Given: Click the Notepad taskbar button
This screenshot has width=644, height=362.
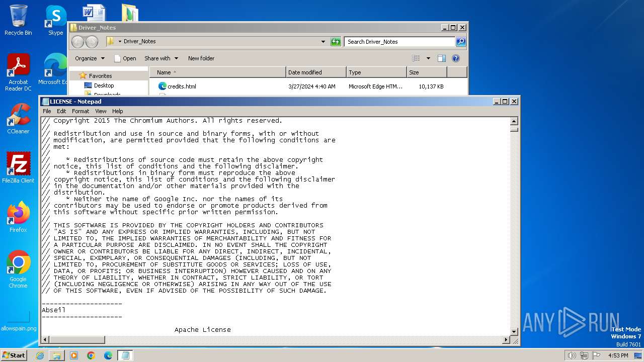Looking at the screenshot, I should (125, 355).
